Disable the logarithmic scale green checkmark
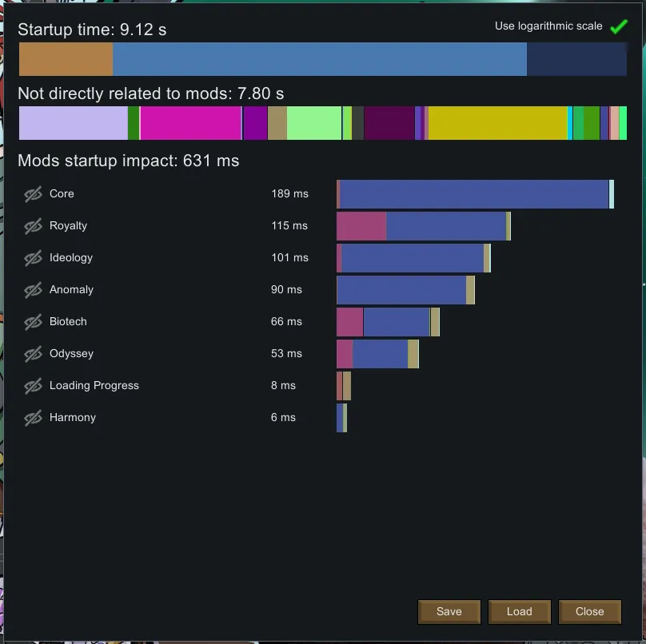 [618, 26]
